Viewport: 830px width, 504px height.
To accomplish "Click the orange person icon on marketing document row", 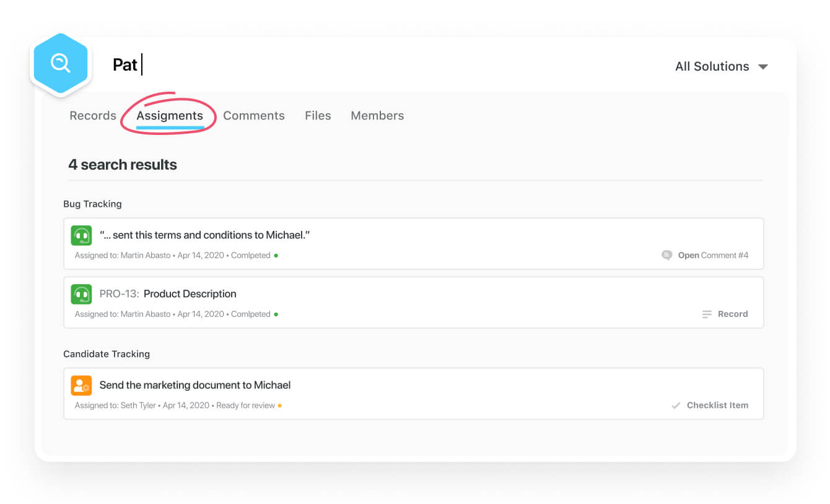I will 81,385.
